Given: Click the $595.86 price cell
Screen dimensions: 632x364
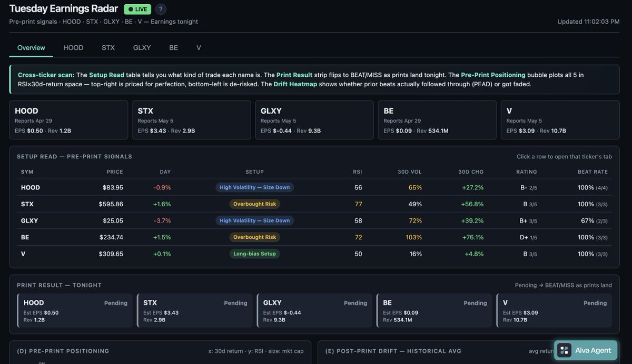Looking at the screenshot, I should click(x=111, y=204).
